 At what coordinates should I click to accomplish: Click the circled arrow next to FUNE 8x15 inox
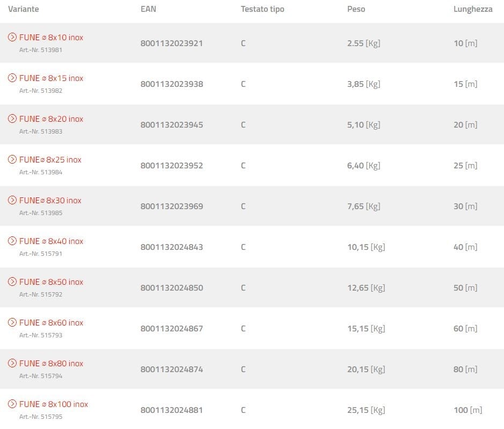12,78
